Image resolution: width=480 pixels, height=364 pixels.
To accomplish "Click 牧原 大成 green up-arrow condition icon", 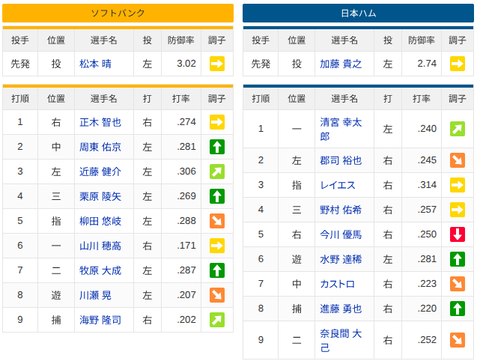I will 217,270.
